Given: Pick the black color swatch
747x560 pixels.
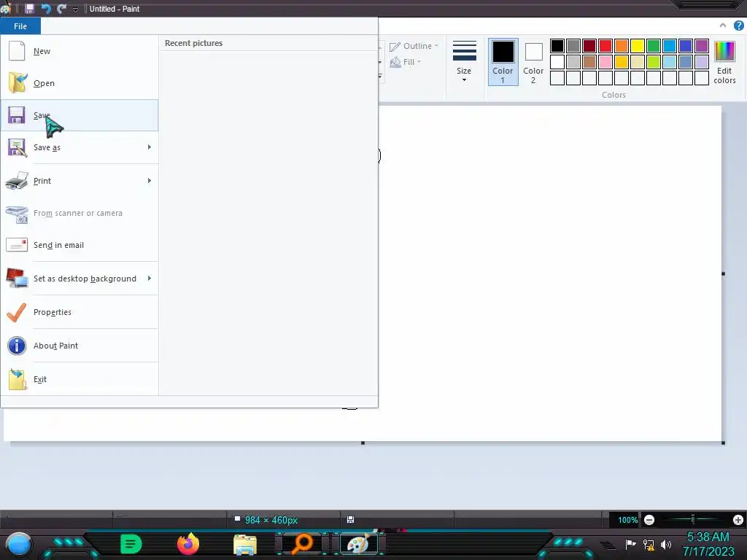Looking at the screenshot, I should (557, 46).
